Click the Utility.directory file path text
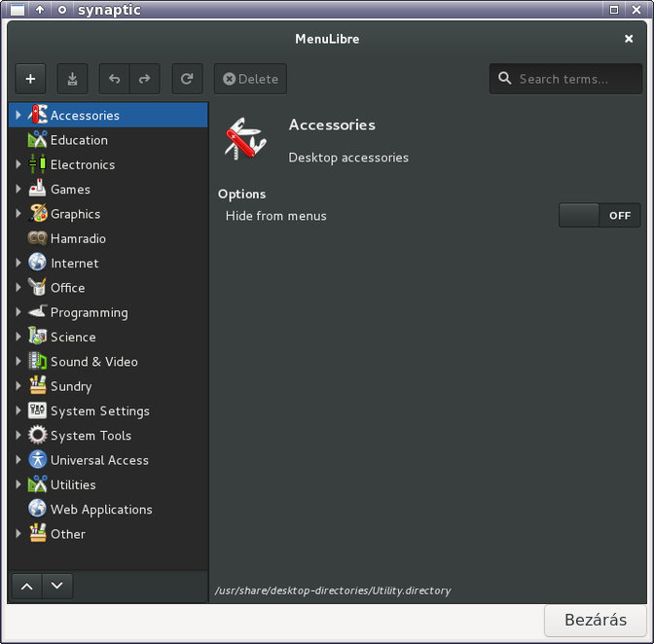Image resolution: width=654 pixels, height=644 pixels. pyautogui.click(x=333, y=590)
